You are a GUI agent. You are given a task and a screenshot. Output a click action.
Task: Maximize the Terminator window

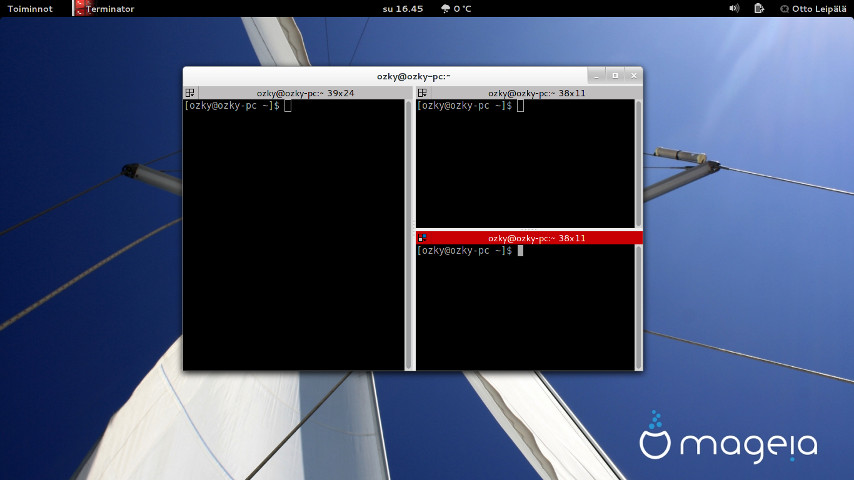tap(615, 76)
